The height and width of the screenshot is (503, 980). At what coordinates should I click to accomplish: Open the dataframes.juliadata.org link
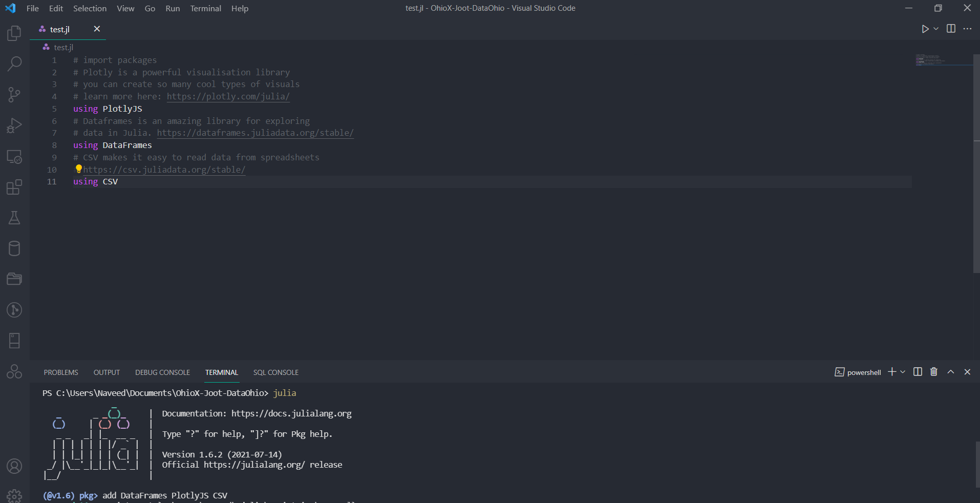(255, 133)
